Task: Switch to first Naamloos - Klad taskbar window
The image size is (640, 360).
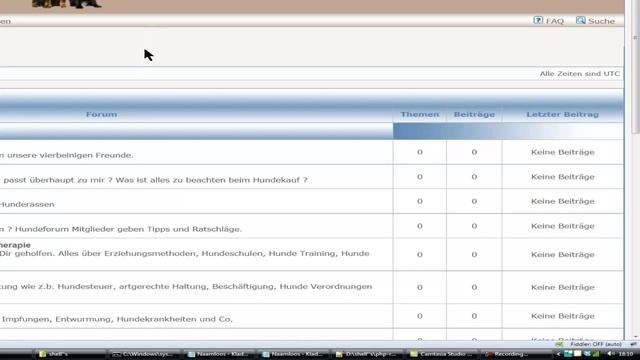Action: (218, 354)
